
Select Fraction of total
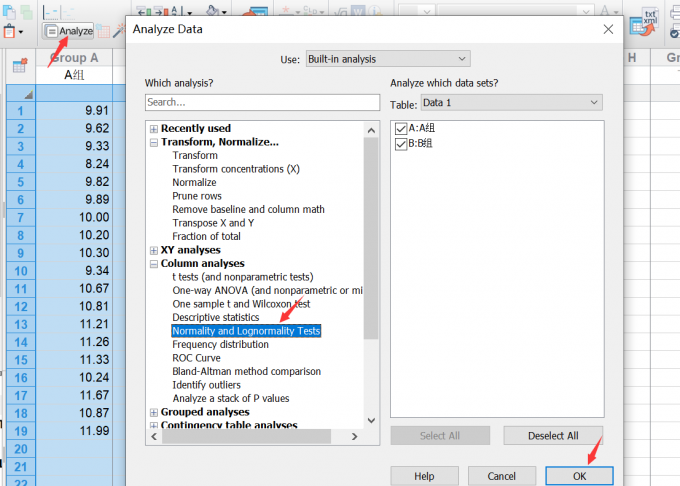[206, 236]
